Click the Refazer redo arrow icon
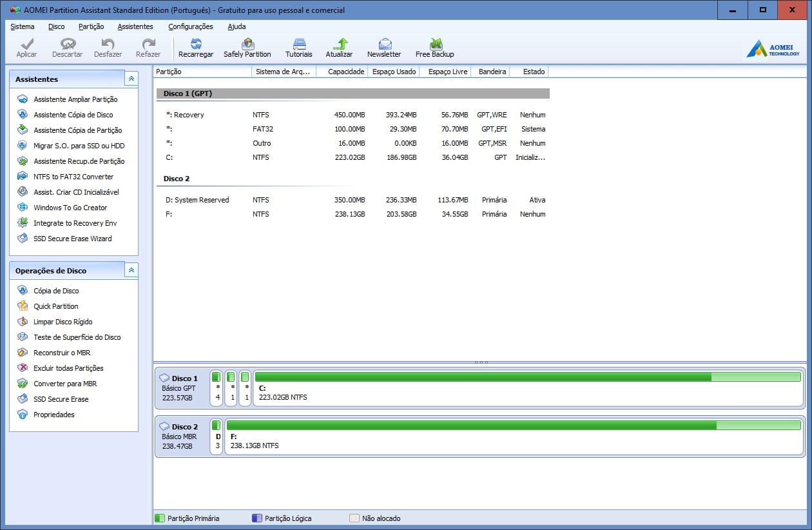The height and width of the screenshot is (530, 812). [x=148, y=44]
